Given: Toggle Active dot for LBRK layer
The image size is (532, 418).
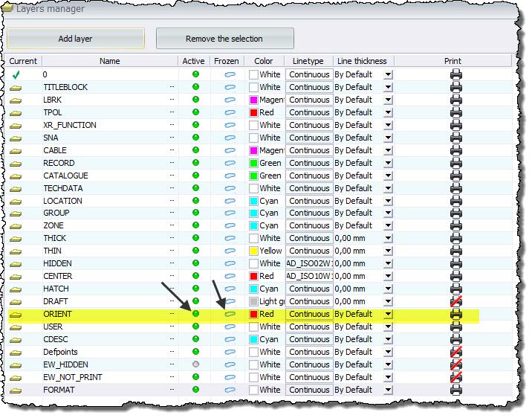Looking at the screenshot, I should 195,100.
